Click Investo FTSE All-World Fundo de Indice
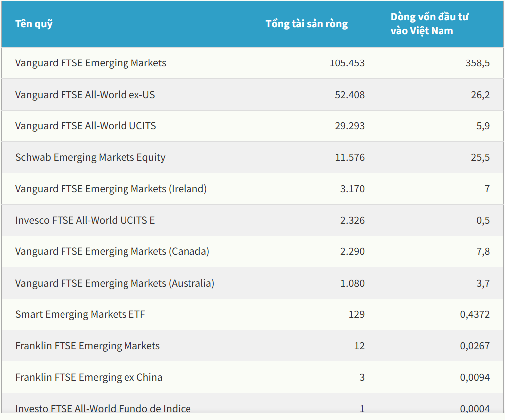This screenshot has width=505, height=420. click(103, 409)
